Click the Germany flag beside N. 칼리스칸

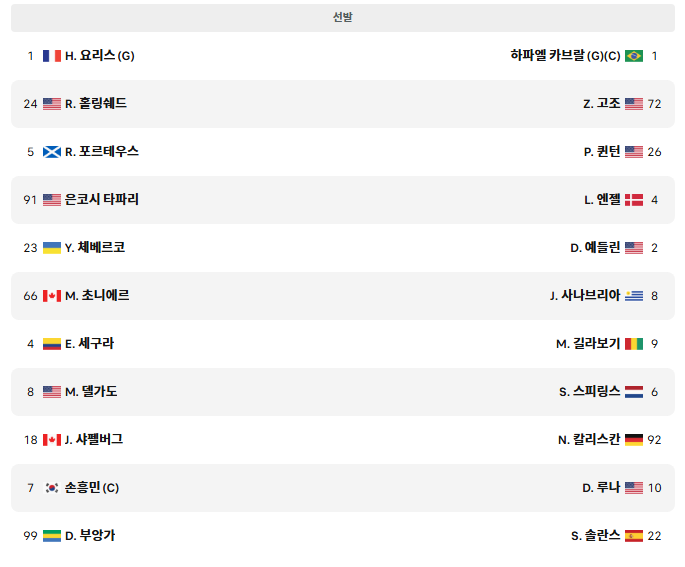[x=633, y=440]
